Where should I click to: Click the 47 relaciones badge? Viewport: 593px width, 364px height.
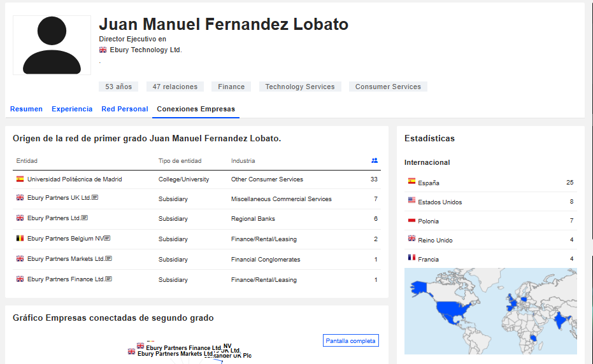coord(175,87)
